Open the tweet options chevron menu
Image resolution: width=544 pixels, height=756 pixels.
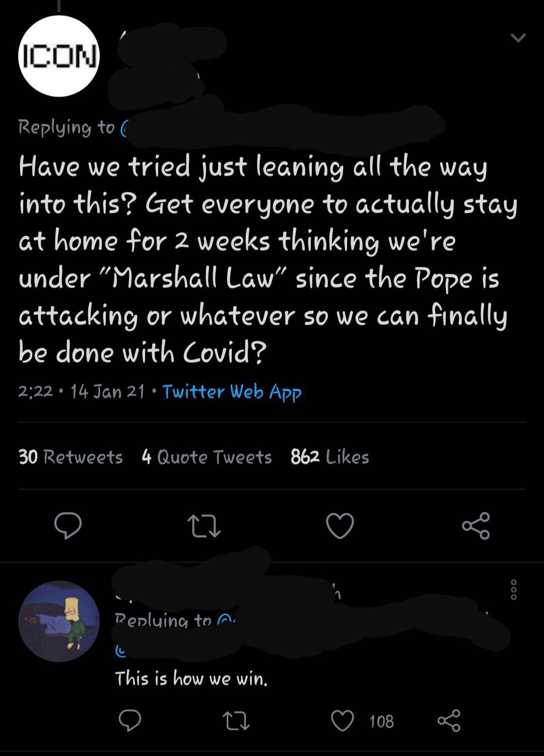518,38
